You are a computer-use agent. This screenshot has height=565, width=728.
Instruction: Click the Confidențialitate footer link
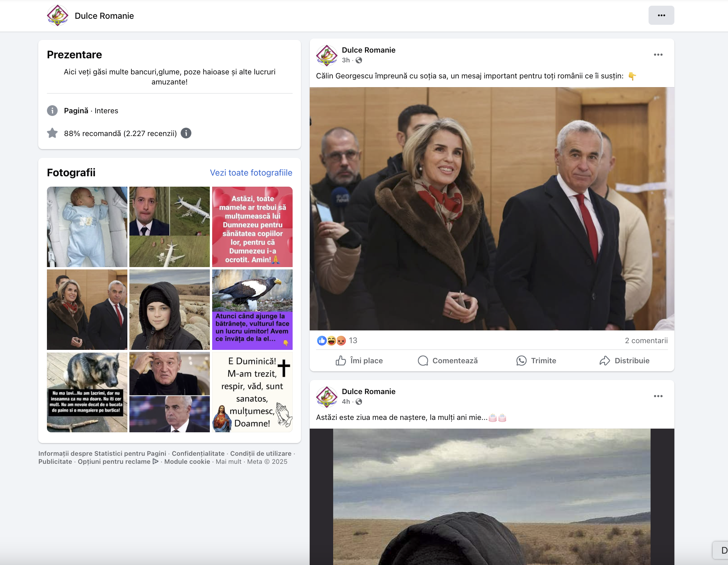pos(198,453)
